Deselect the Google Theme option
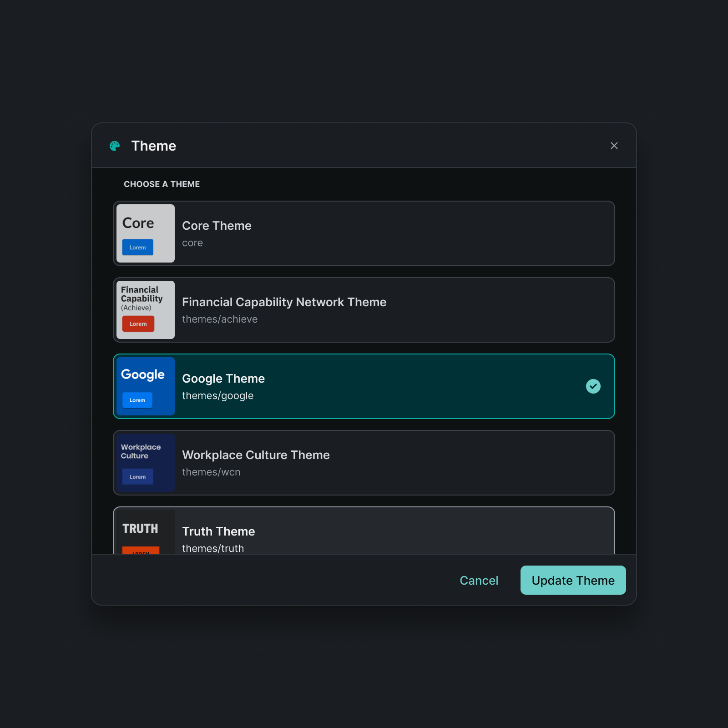Screen dimensions: 728x728 [364, 386]
